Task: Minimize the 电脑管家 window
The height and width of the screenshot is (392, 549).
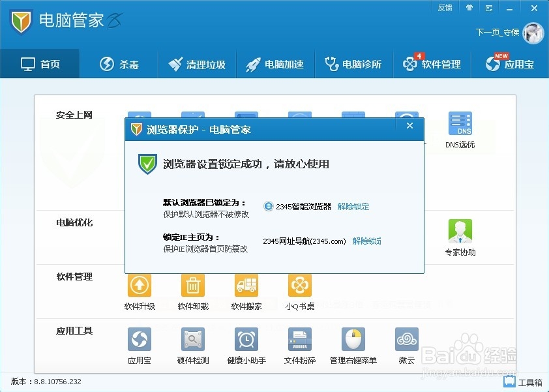Action: [509, 8]
